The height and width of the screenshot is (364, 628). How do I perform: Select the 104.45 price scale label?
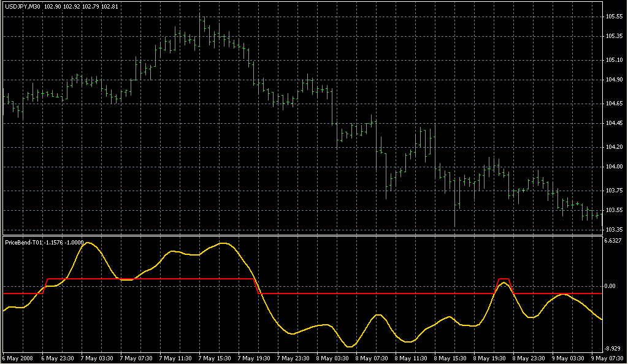coord(614,123)
